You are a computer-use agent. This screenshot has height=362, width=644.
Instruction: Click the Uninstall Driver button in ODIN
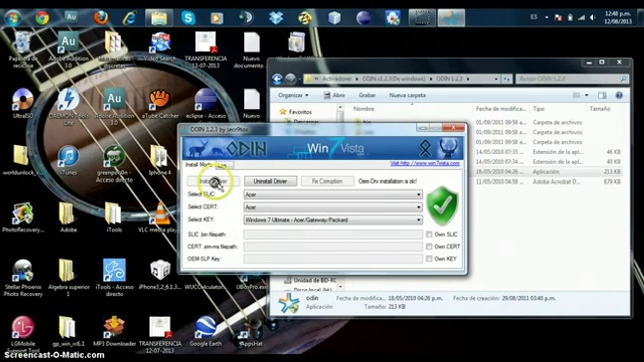pos(270,181)
